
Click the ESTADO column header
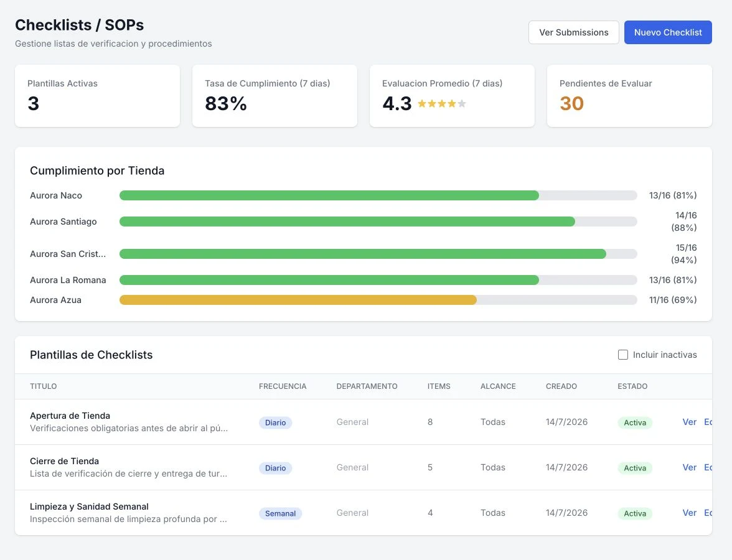(x=632, y=386)
